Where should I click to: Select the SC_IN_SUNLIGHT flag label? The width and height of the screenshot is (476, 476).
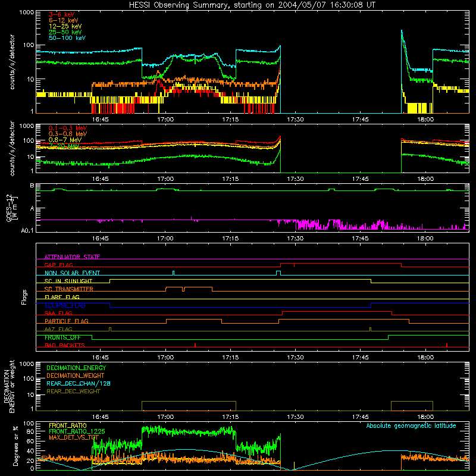(x=68, y=281)
